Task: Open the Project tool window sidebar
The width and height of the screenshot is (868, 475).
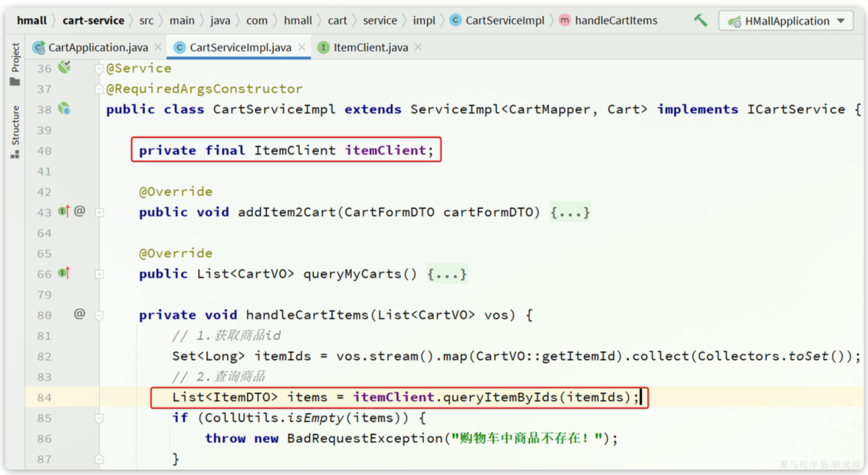Action: click(15, 64)
